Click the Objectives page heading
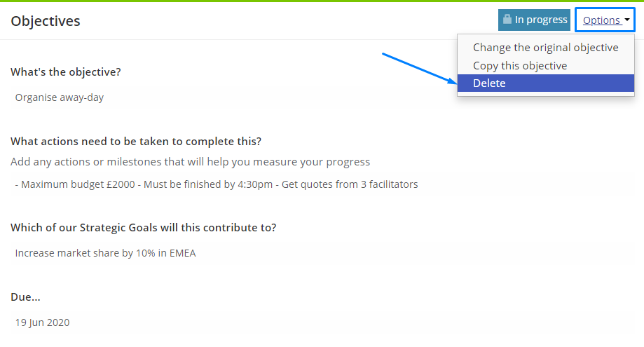The height and width of the screenshot is (347, 644). pyautogui.click(x=46, y=21)
